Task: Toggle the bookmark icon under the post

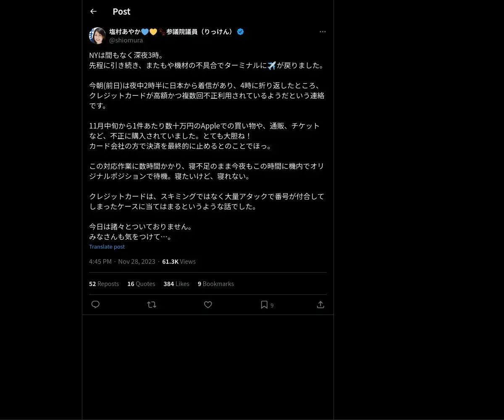Action: pyautogui.click(x=264, y=304)
